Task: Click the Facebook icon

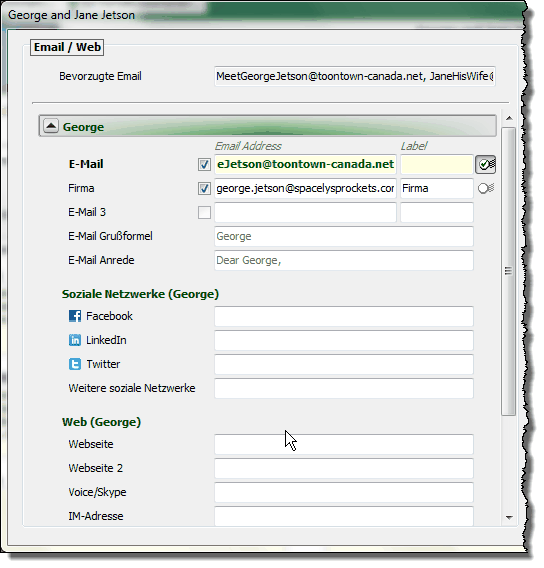Action: pyautogui.click(x=75, y=316)
